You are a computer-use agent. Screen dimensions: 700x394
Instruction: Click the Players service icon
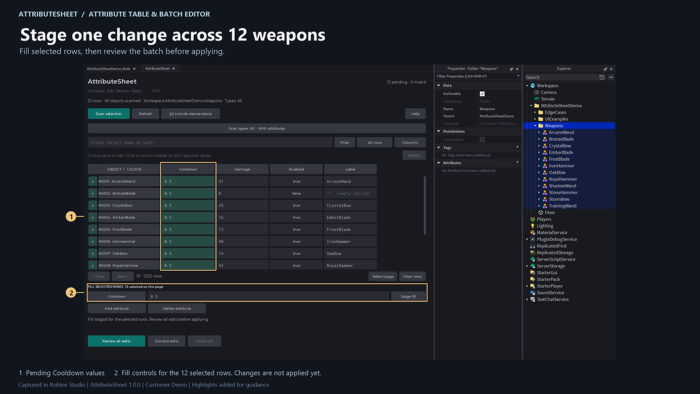(533, 220)
